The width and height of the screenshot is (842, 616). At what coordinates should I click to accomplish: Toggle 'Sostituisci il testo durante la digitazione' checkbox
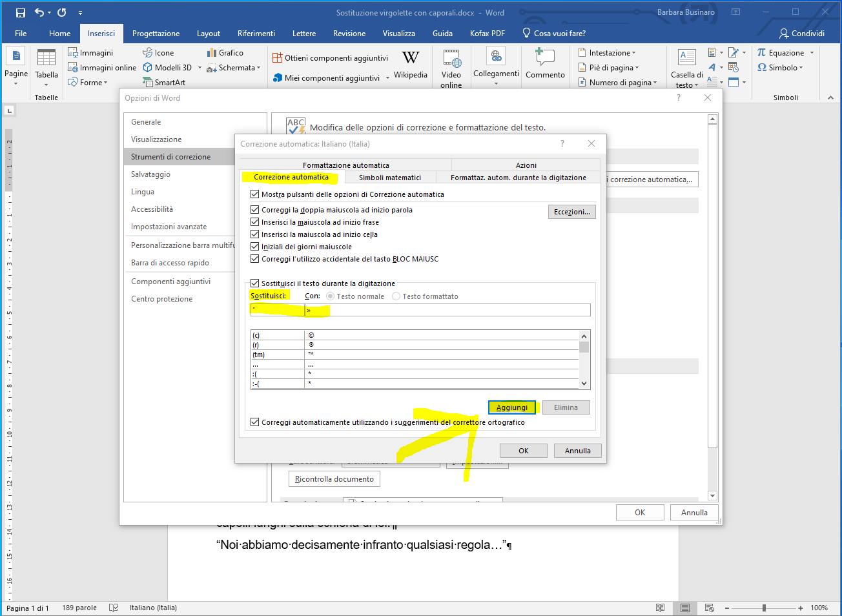pyautogui.click(x=254, y=283)
